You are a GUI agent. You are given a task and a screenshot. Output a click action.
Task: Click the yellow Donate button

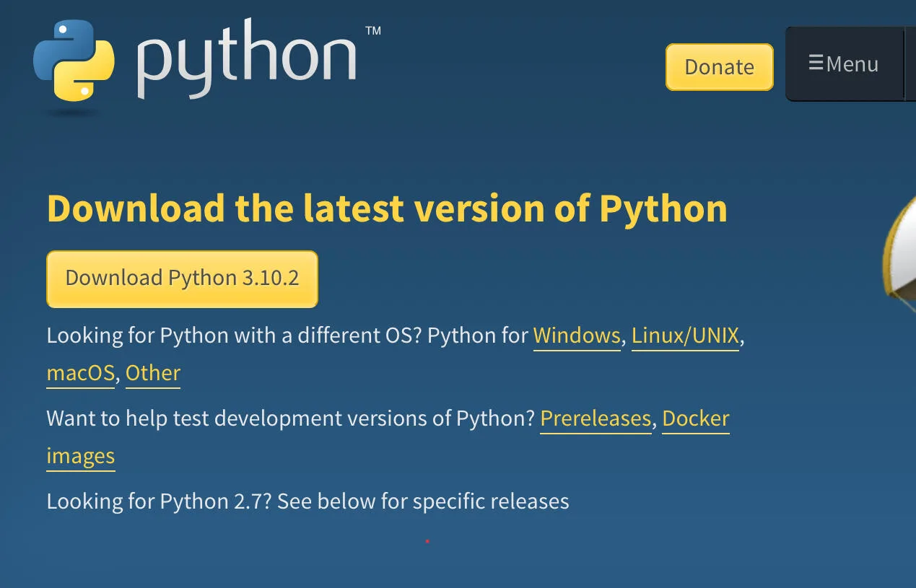coord(719,67)
